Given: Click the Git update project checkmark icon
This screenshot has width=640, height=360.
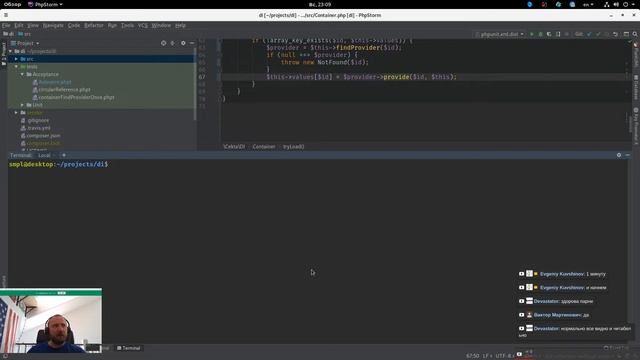Looking at the screenshot, I should pos(589,34).
